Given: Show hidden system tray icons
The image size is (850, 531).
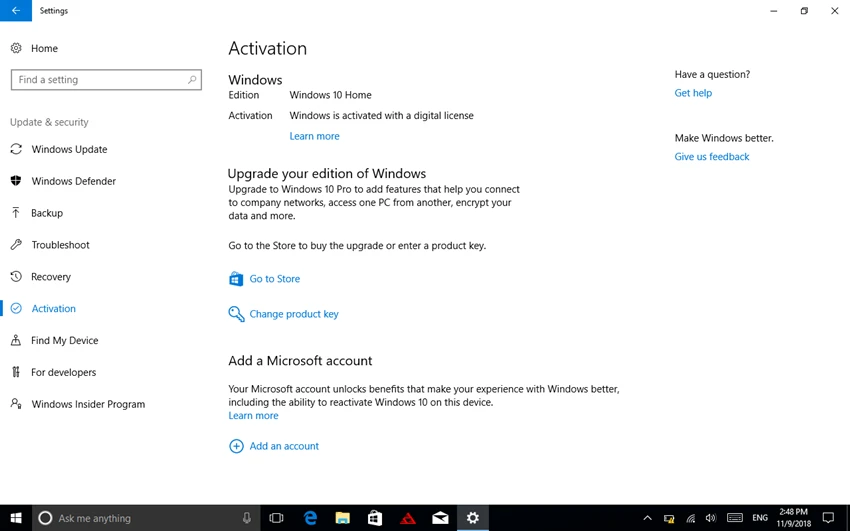Looking at the screenshot, I should [647, 518].
